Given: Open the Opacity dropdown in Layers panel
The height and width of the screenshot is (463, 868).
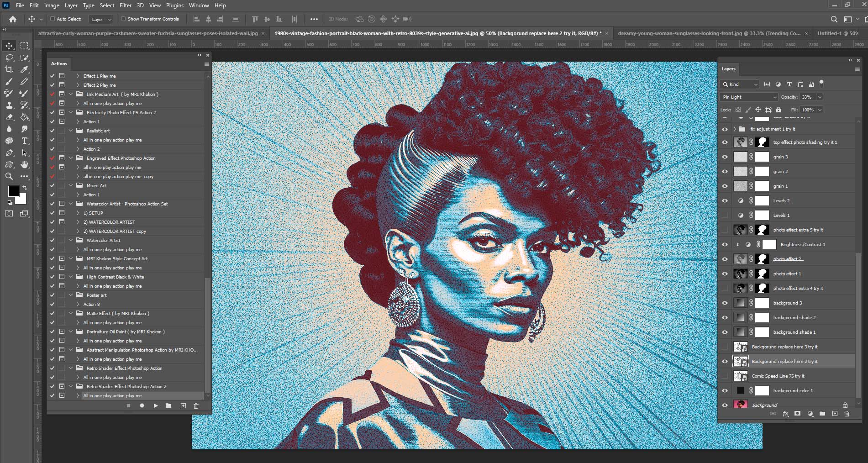Looking at the screenshot, I should click(x=819, y=97).
